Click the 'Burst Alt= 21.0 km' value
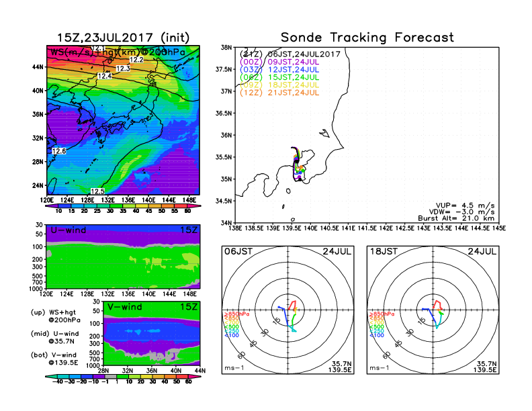Image resolution: width=532 pixels, height=411 pixels. pos(456,218)
